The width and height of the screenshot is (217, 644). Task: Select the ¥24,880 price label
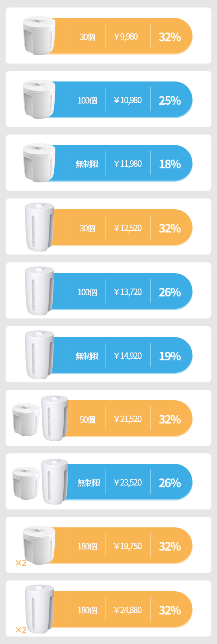128,610
